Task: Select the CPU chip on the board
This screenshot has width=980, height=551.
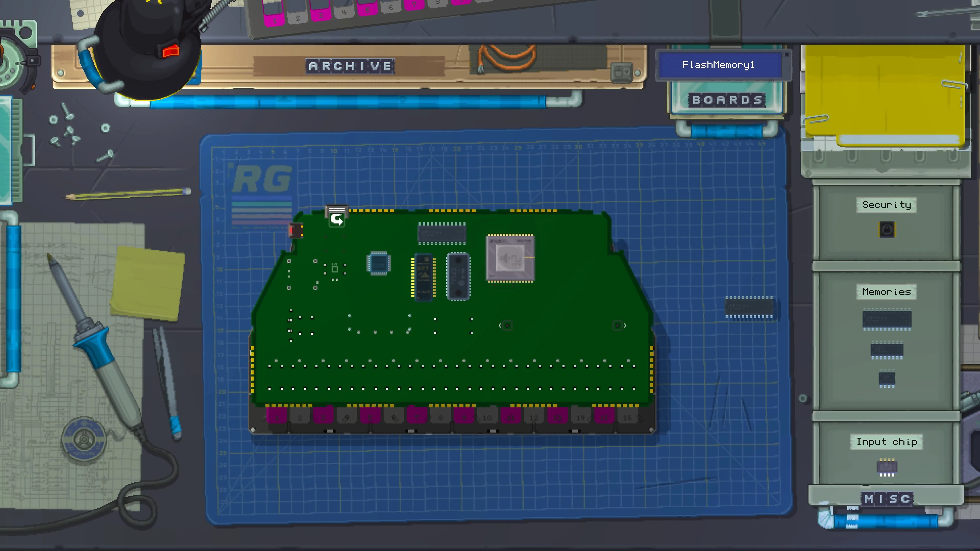Action: (458, 277)
